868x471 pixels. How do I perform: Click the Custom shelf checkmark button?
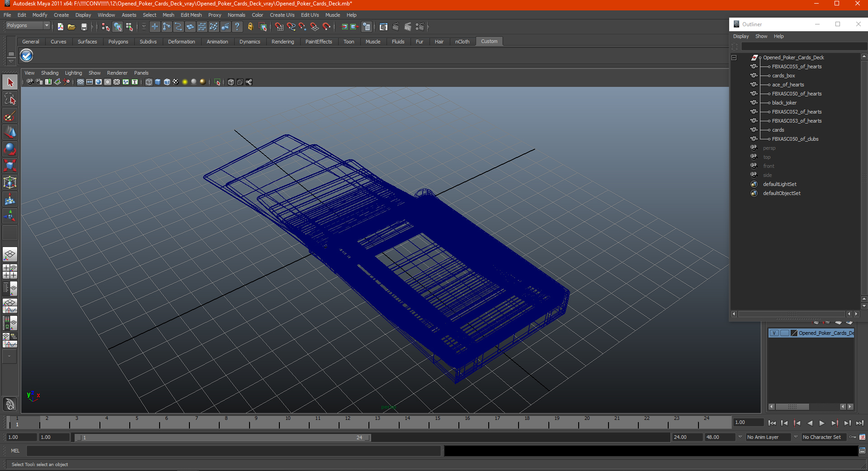tap(27, 56)
